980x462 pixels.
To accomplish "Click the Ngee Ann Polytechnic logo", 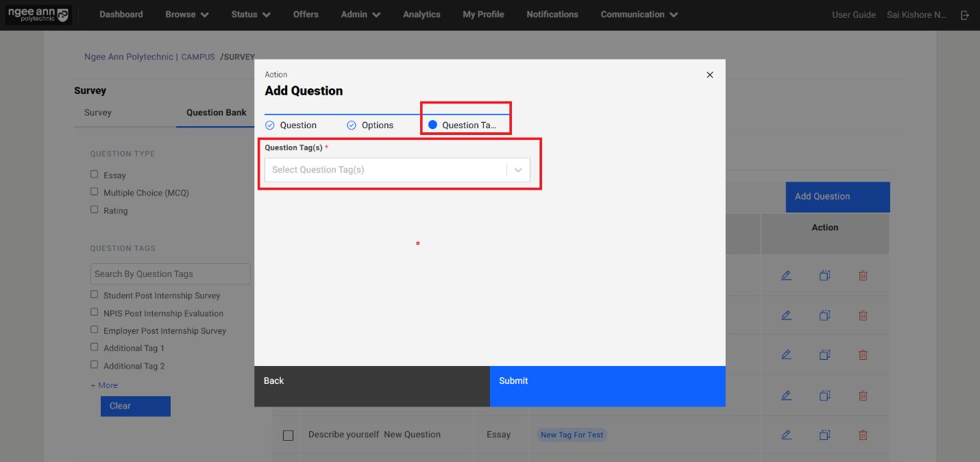I will [38, 15].
